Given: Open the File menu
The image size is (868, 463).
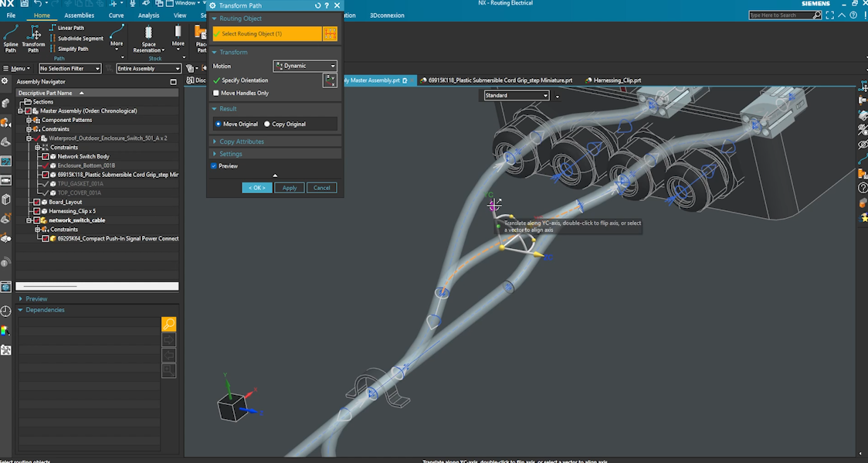Looking at the screenshot, I should [x=11, y=15].
